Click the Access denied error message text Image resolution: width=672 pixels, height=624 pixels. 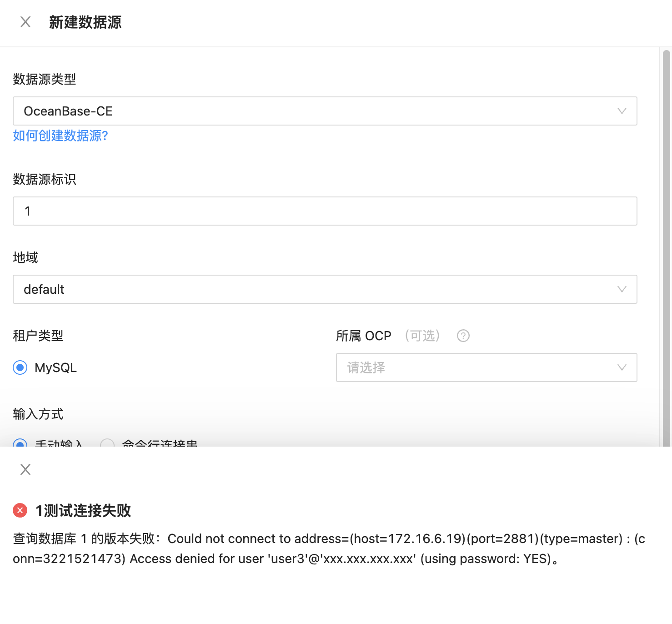329,549
